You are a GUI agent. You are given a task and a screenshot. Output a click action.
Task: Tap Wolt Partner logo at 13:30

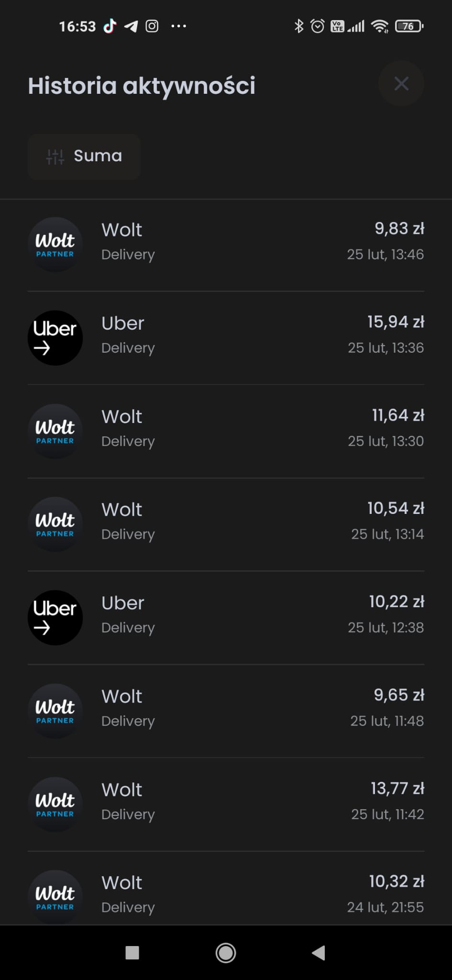coord(55,431)
